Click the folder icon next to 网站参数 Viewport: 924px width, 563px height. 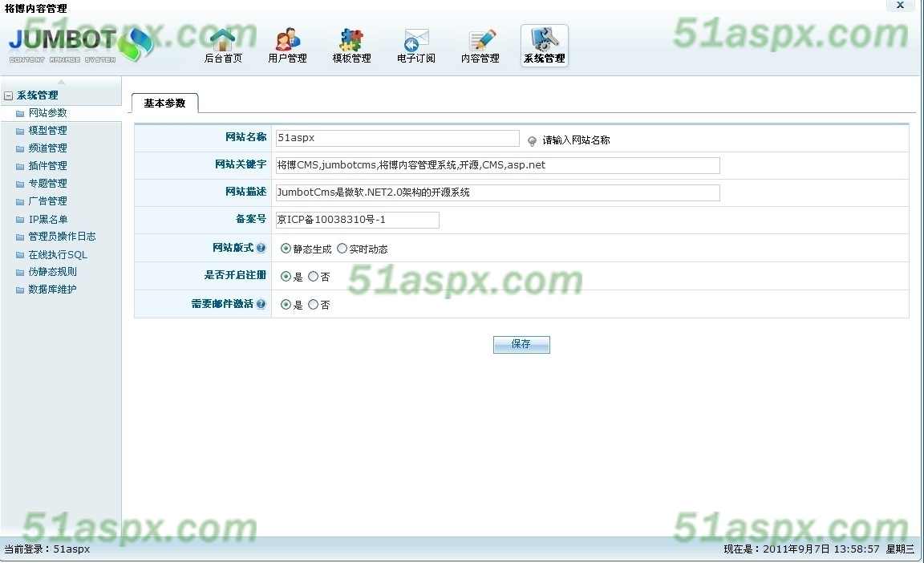pyautogui.click(x=20, y=113)
